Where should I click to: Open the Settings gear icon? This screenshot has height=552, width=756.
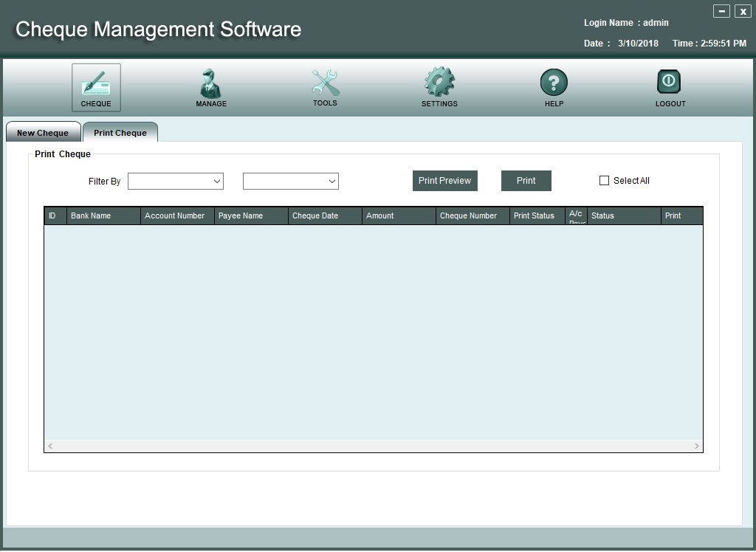[x=439, y=83]
